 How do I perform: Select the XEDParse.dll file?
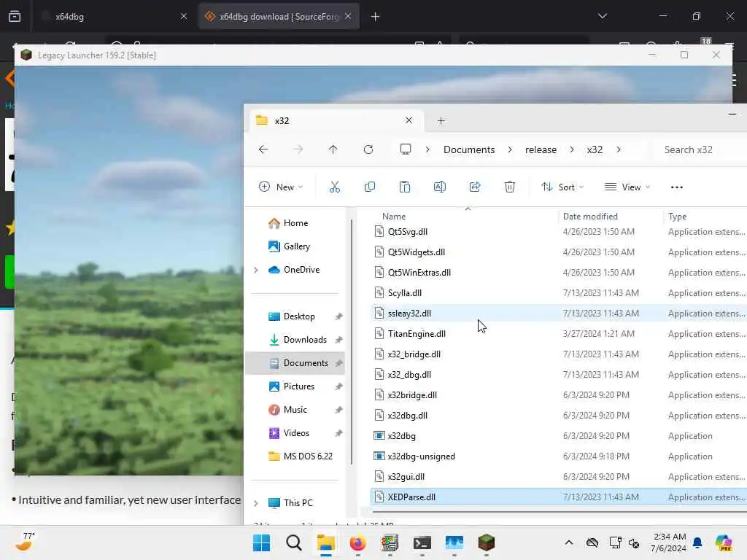(x=558, y=497)
